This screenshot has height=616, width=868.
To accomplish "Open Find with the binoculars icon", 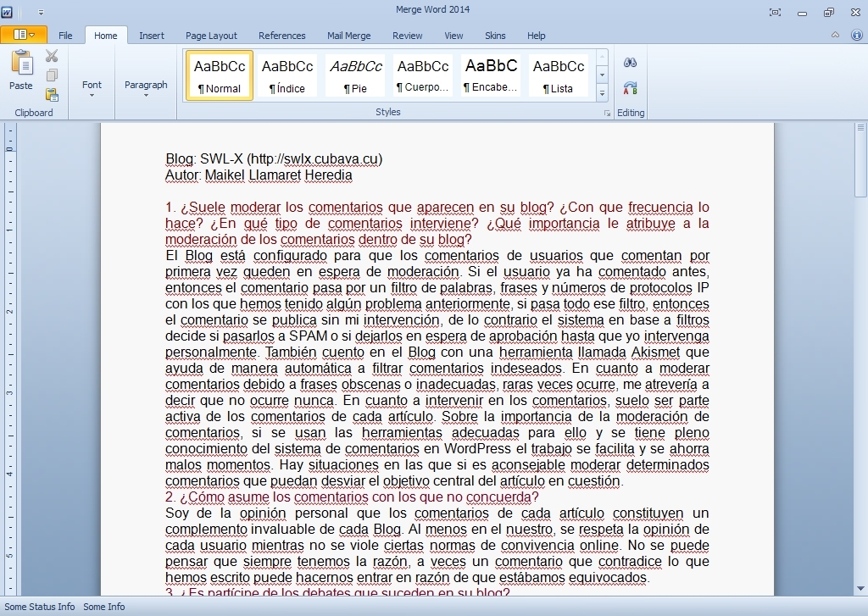I will pyautogui.click(x=630, y=63).
